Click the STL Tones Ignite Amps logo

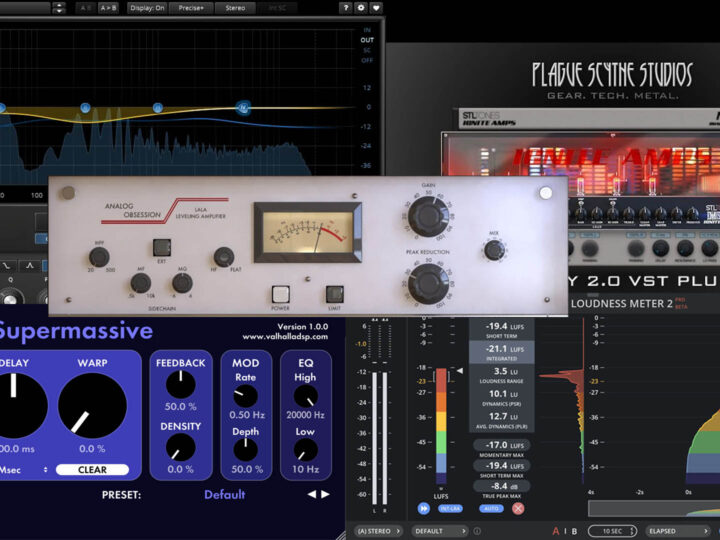[489, 118]
